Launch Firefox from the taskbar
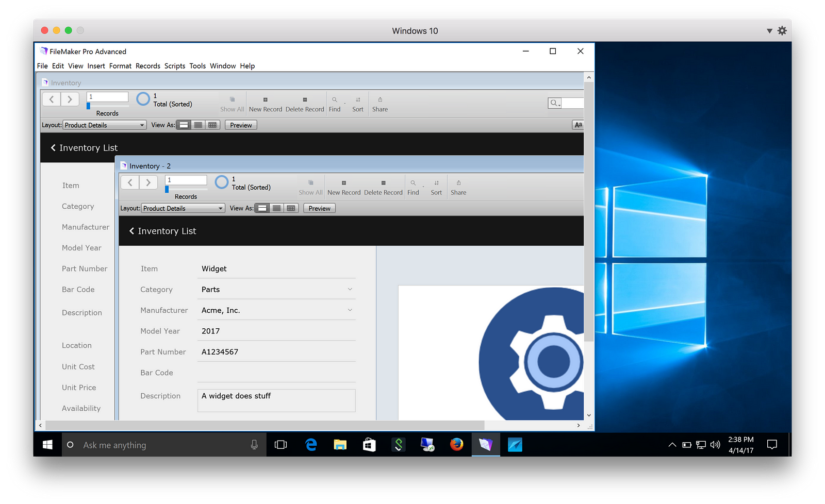This screenshot has height=504, width=825. pyautogui.click(x=456, y=445)
